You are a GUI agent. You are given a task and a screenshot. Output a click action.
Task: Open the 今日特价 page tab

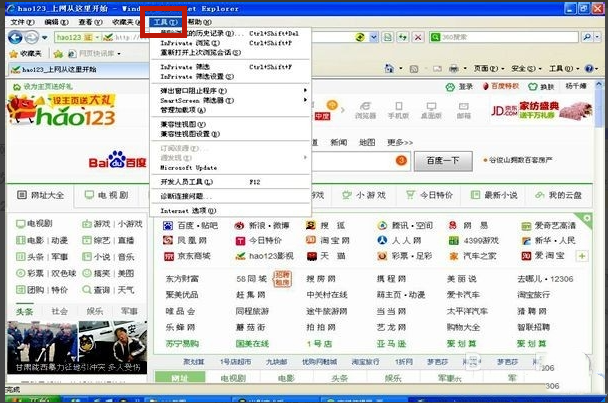point(429,195)
